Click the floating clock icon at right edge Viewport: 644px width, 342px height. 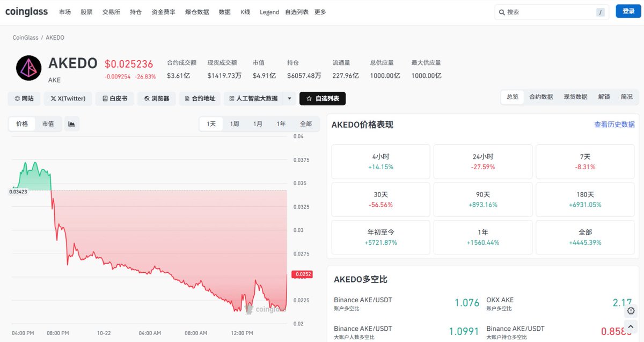point(631,311)
